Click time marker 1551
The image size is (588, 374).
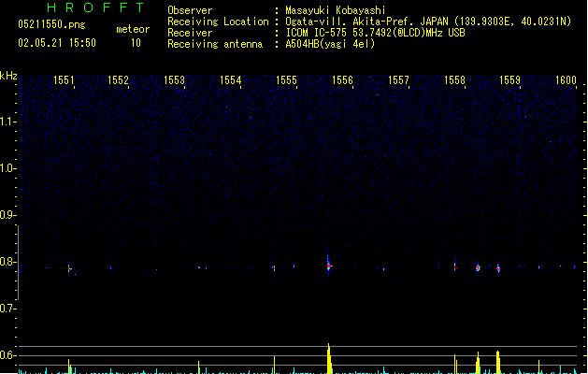point(64,80)
